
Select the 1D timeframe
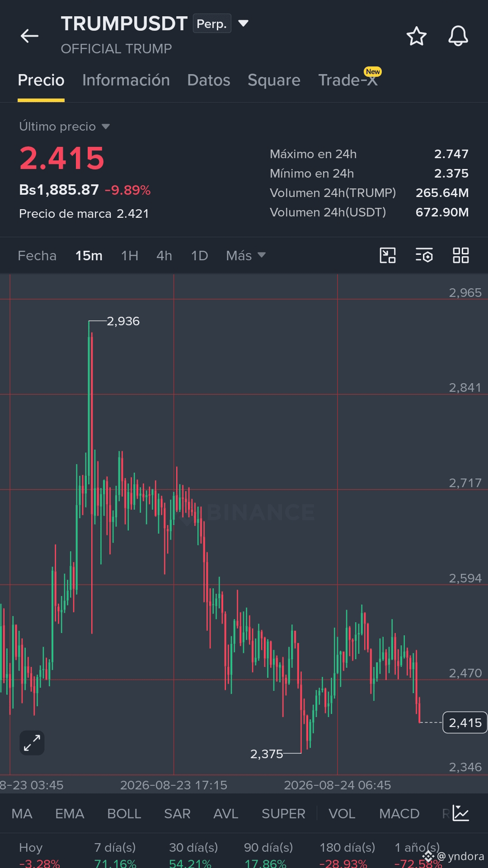click(199, 256)
